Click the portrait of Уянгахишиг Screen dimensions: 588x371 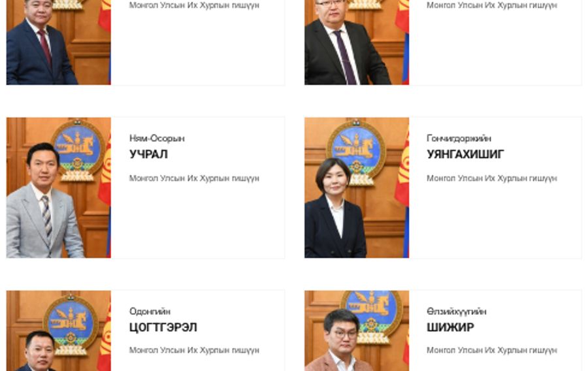[357, 187]
